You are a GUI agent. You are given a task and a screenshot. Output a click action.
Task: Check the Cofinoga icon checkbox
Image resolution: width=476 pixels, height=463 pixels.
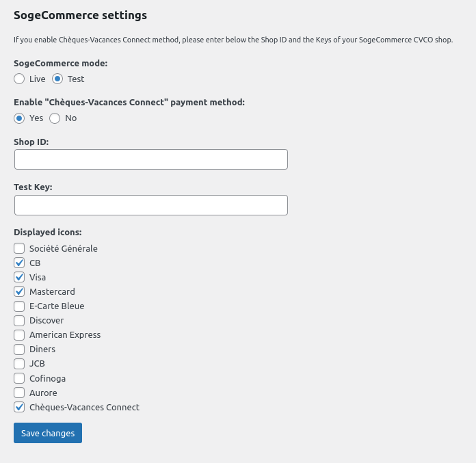19,378
